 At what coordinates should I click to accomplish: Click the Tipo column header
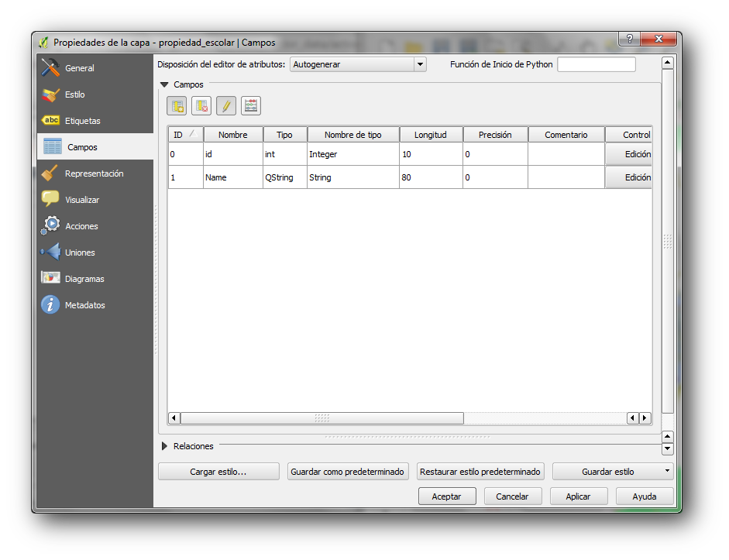pos(284,135)
